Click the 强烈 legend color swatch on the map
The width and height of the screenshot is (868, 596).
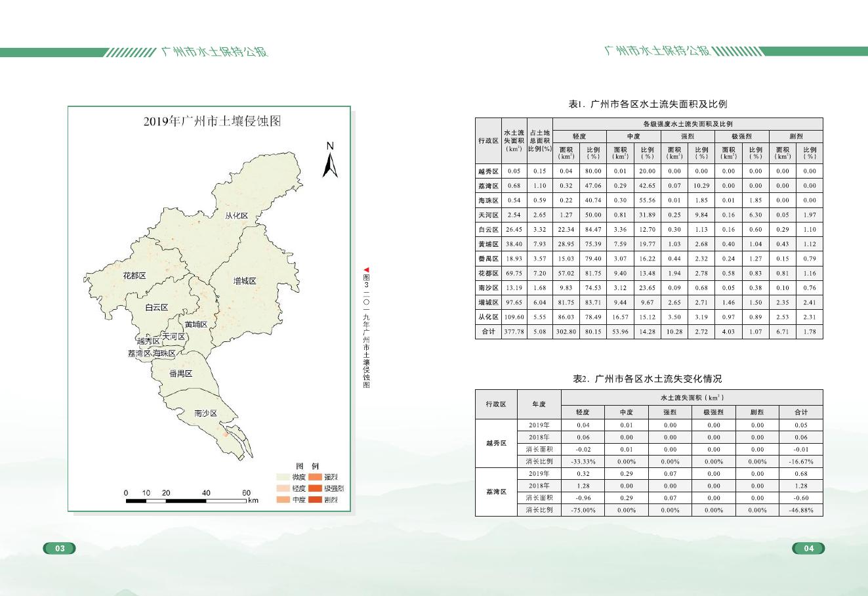(x=315, y=477)
